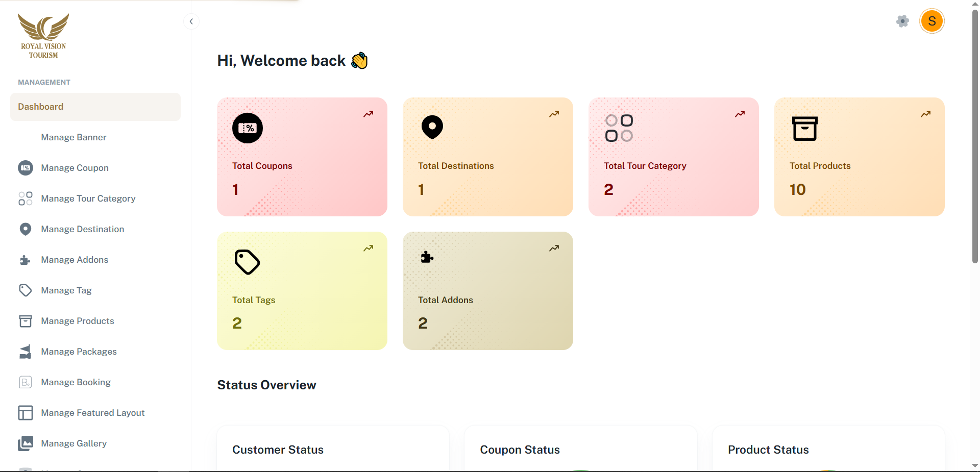Go to Manage Products
Viewport: 980px width, 472px height.
78,321
